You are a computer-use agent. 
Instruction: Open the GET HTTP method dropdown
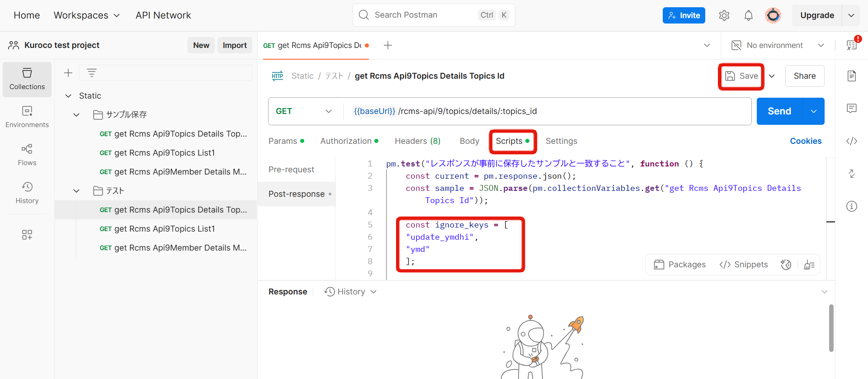[x=304, y=111]
